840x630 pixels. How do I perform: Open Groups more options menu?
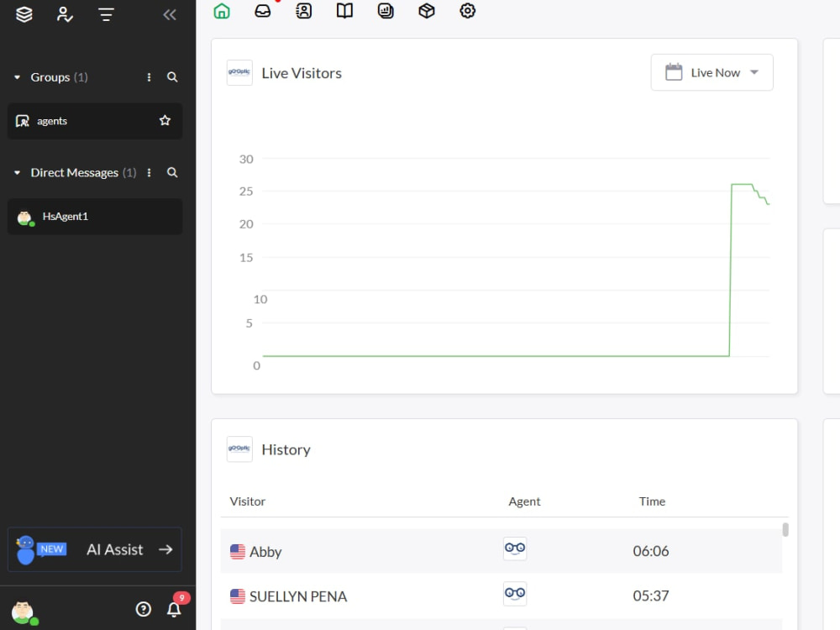point(149,77)
